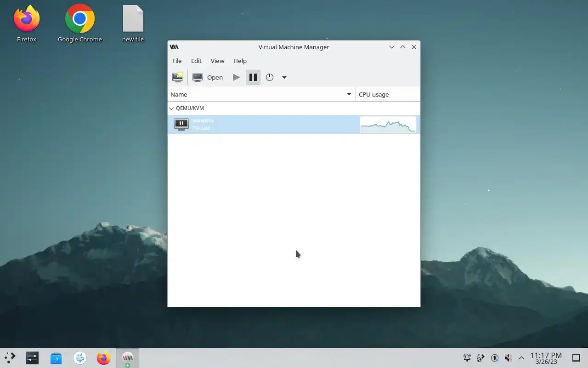Close the Virtual Machine Manager window
The image size is (588, 368).
coord(414,47)
